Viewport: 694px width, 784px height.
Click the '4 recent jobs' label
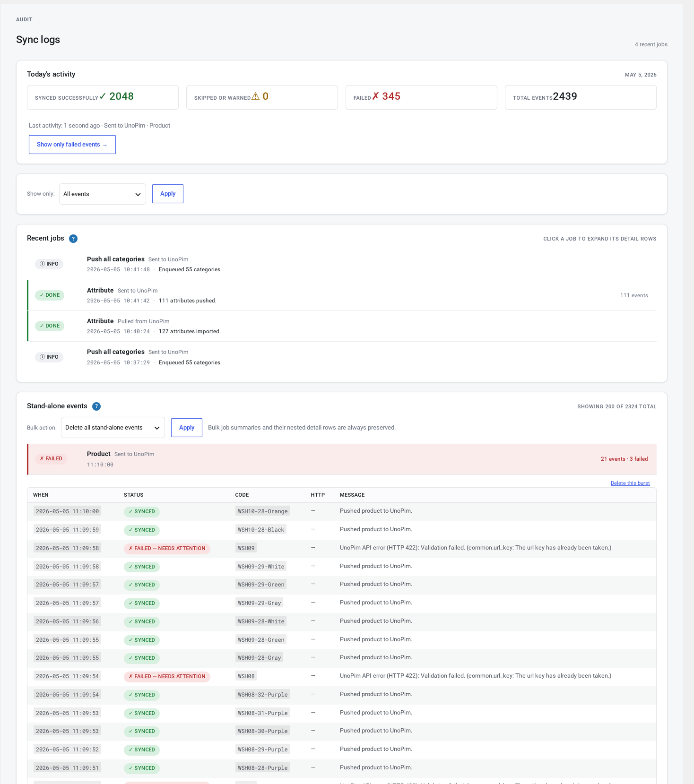651,44
